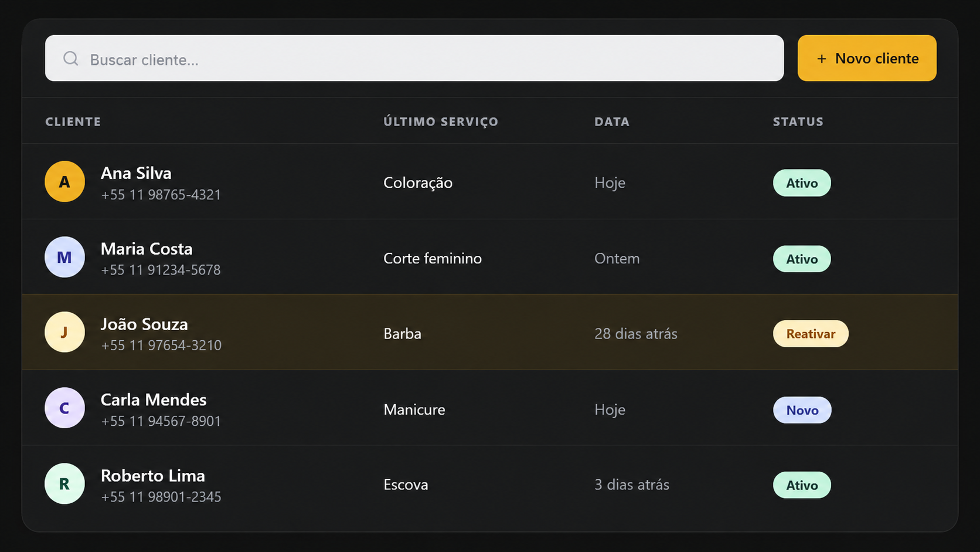This screenshot has height=552, width=980.
Task: Click Roberto Lima's R avatar
Action: 64,483
